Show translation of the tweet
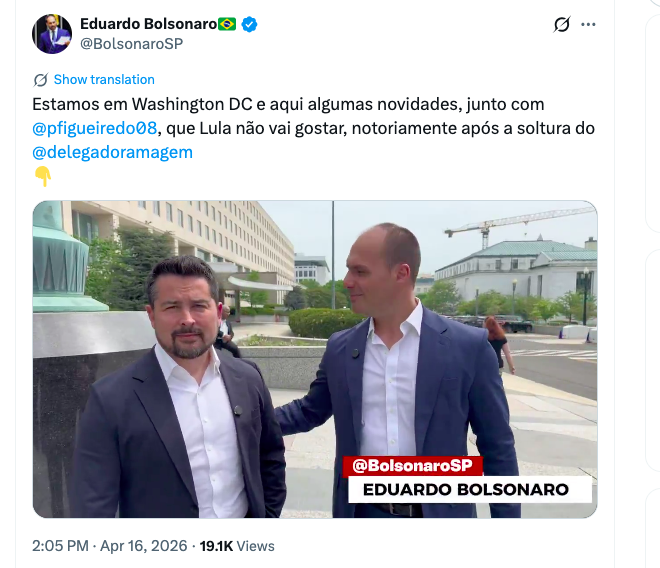The image size is (660, 568). tap(104, 80)
